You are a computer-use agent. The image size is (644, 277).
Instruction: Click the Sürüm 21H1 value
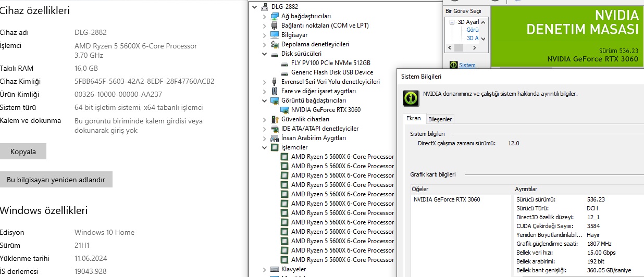tap(82, 245)
